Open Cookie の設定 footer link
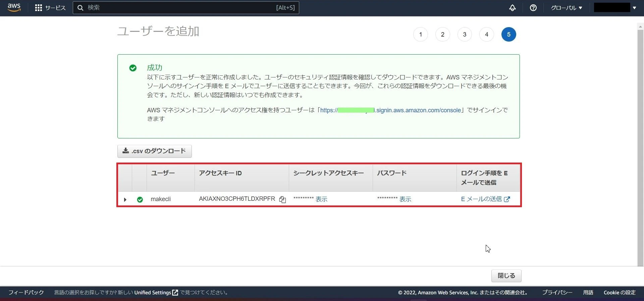 [620, 293]
